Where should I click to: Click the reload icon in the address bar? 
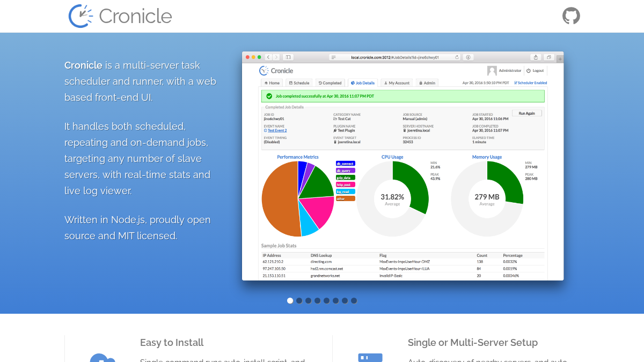coord(457,57)
